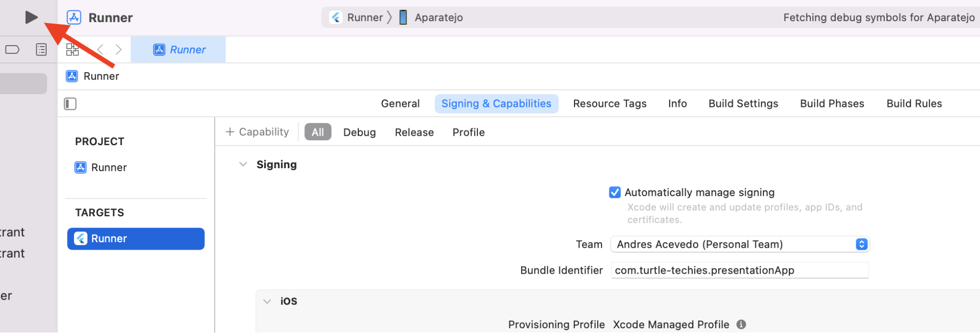980x333 pixels.
Task: Uncheck Automatically manage signing
Action: coord(615,192)
